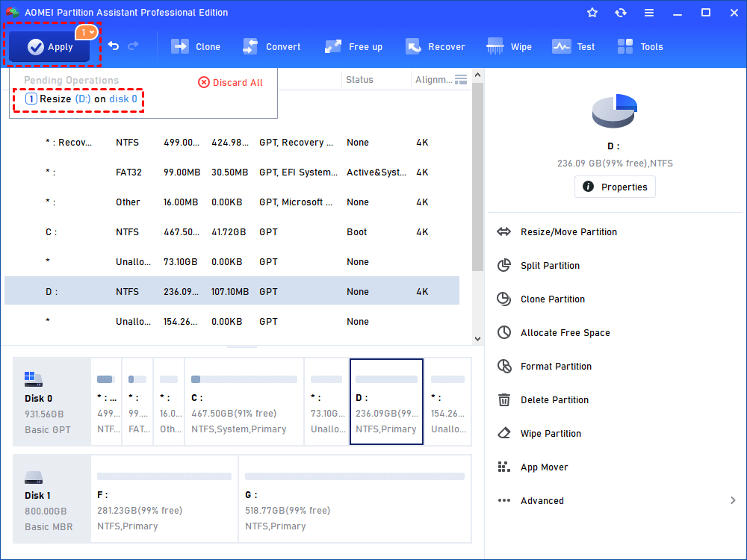Viewport: 747px width, 560px height.
Task: Click the column settings list icon
Action: [x=461, y=80]
